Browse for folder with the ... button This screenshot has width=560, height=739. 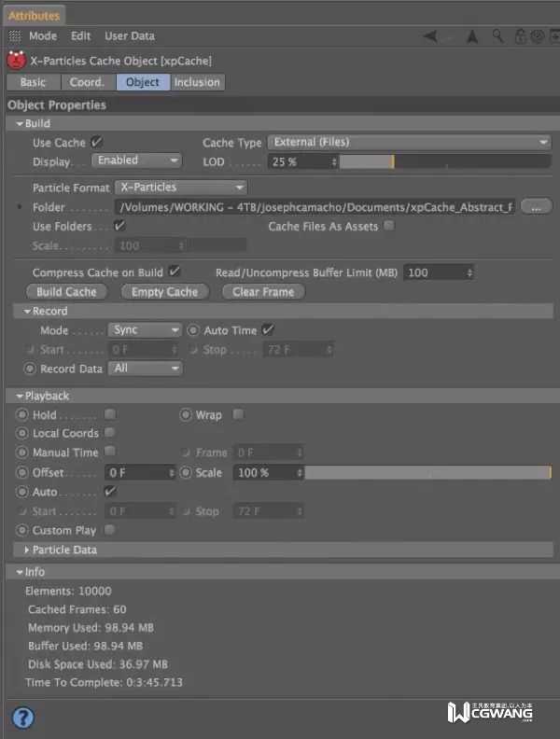(536, 206)
